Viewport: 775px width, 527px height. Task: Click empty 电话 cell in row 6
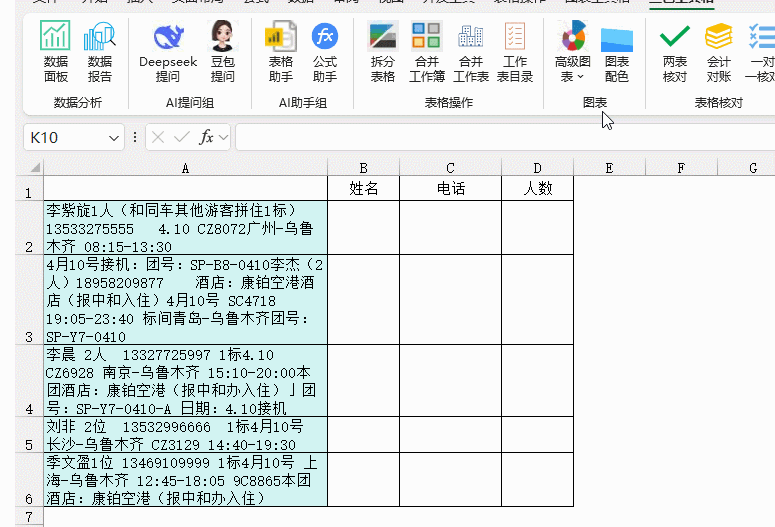point(450,480)
